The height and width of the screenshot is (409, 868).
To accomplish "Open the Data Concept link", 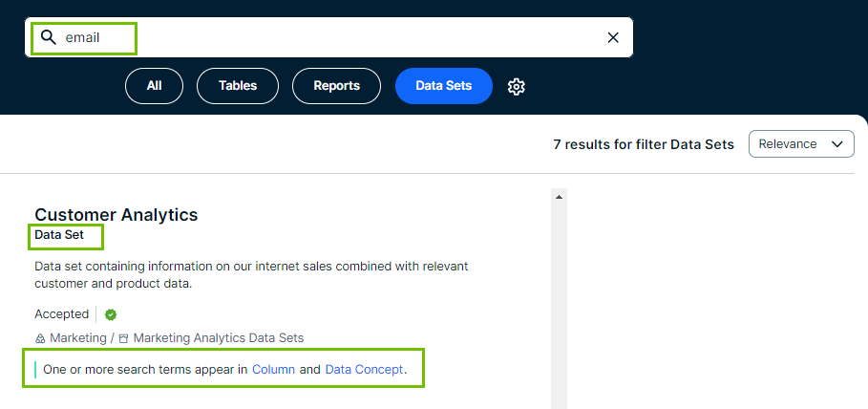I will [x=364, y=369].
